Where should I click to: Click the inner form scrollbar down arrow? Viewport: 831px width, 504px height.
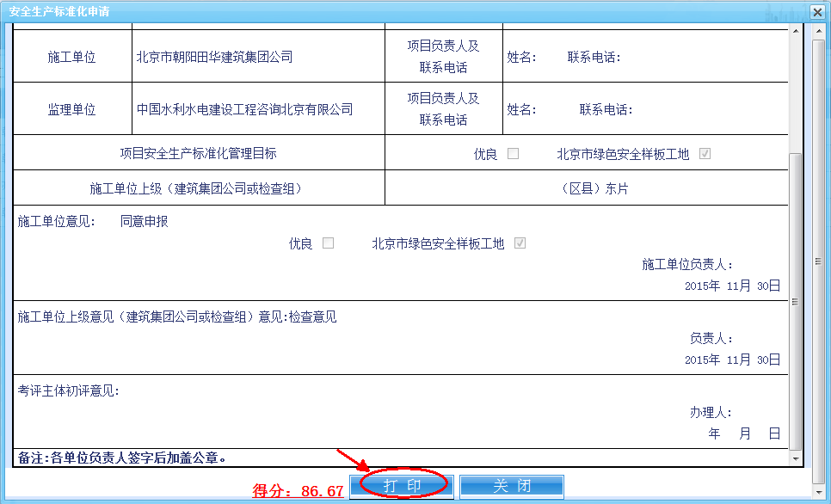pos(795,458)
